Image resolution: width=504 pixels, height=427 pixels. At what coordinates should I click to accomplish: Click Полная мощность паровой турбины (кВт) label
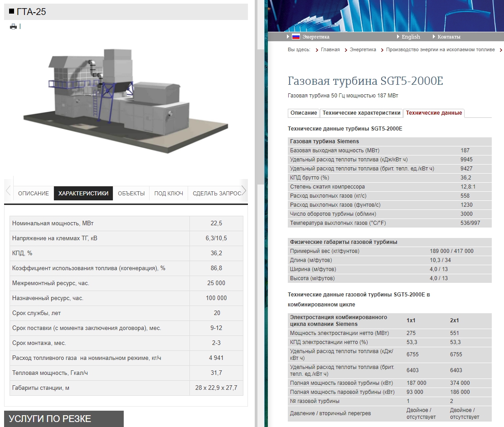pos(342,392)
